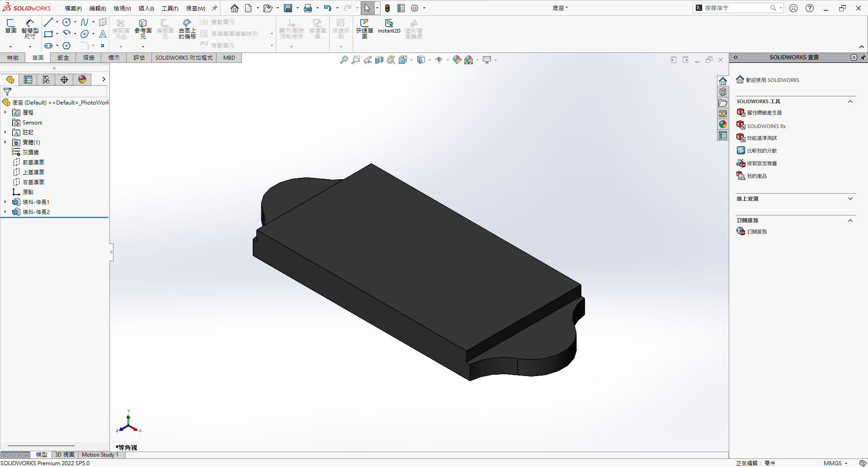Click the 草圖 sketch tool icon
The height and width of the screenshot is (467, 868).
coord(11,26)
